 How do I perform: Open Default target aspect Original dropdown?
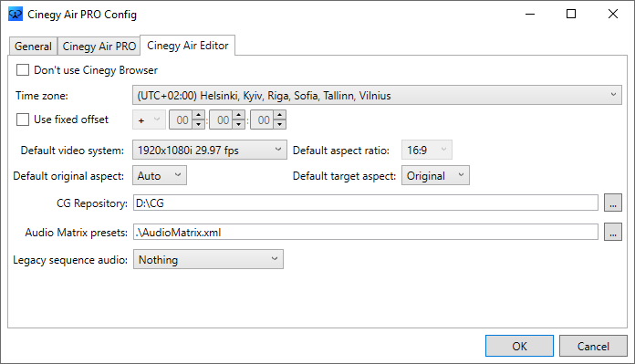click(435, 175)
